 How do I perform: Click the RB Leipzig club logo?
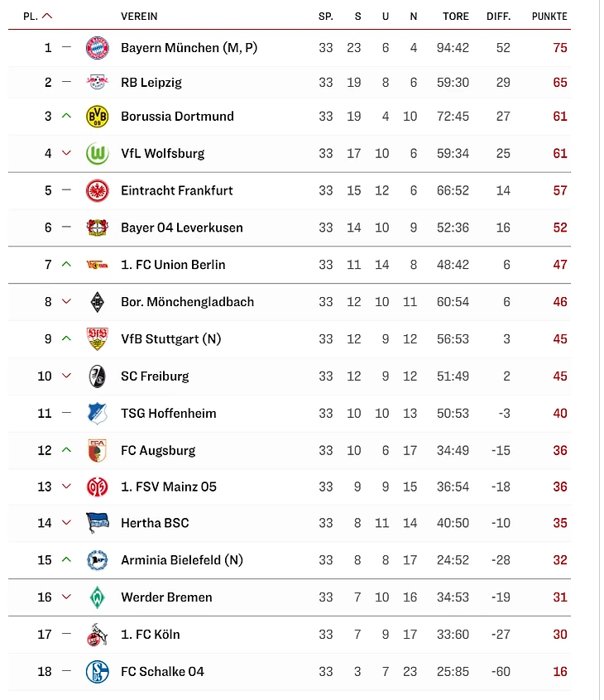97,83
